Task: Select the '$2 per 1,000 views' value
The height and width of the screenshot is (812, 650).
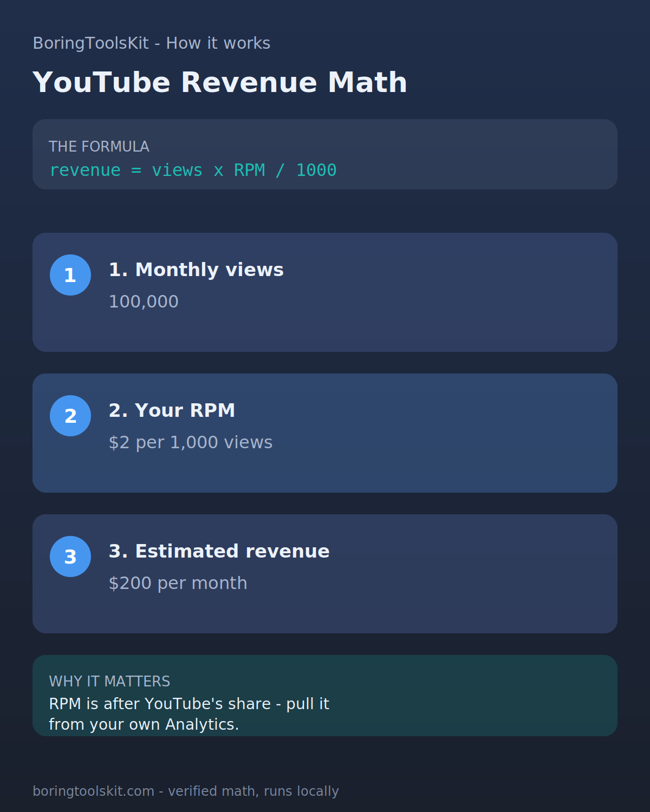Action: tap(191, 442)
